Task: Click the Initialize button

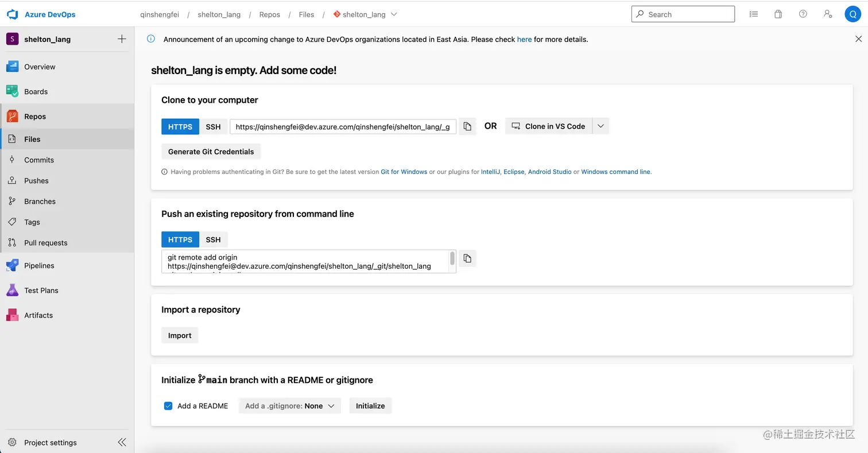Action: click(x=370, y=406)
